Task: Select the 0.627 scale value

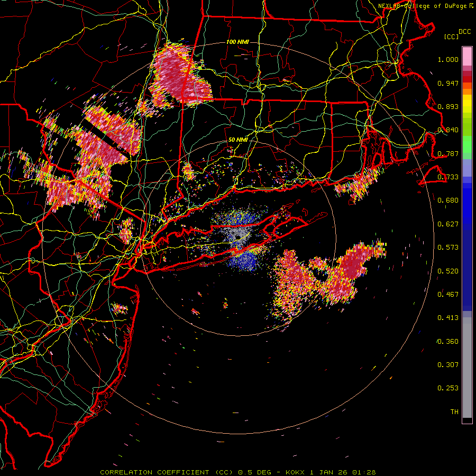Action: (448, 224)
